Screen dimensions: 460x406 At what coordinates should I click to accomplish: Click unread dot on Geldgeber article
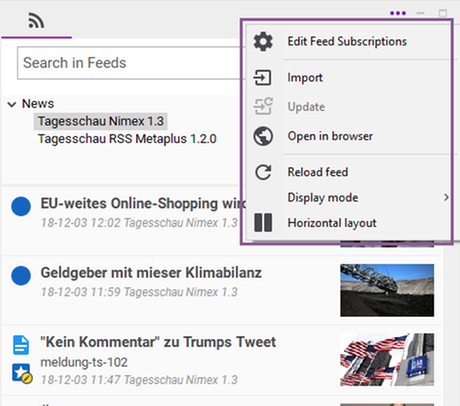coord(21,276)
